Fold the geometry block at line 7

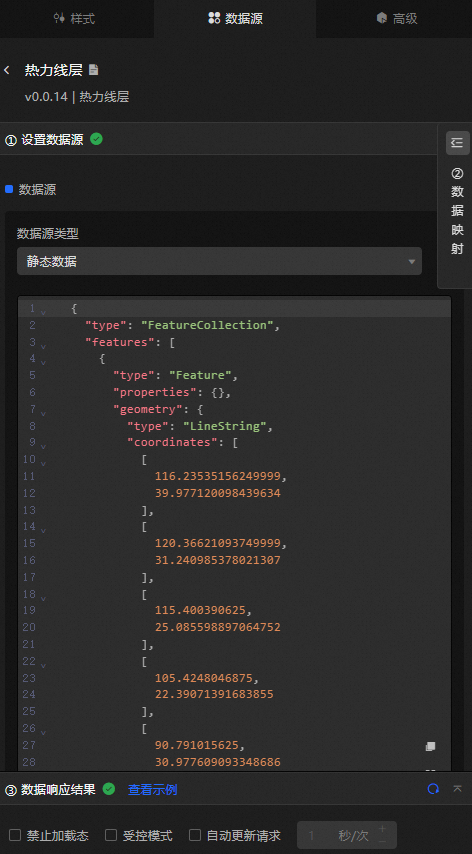43,413
